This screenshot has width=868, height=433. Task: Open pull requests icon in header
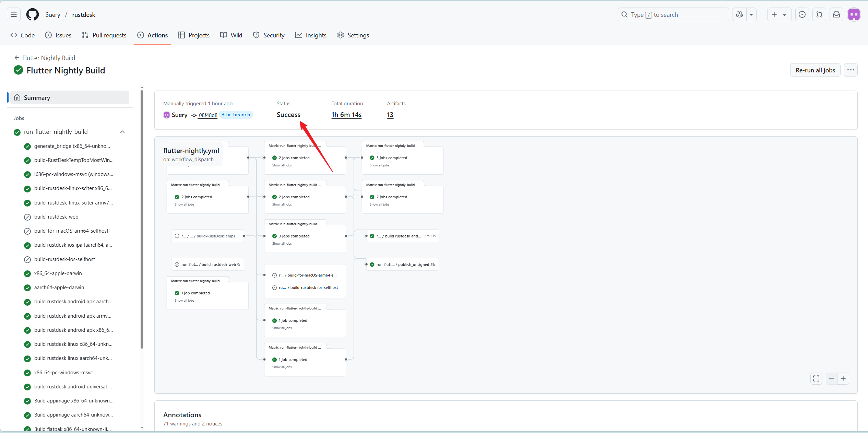point(819,14)
